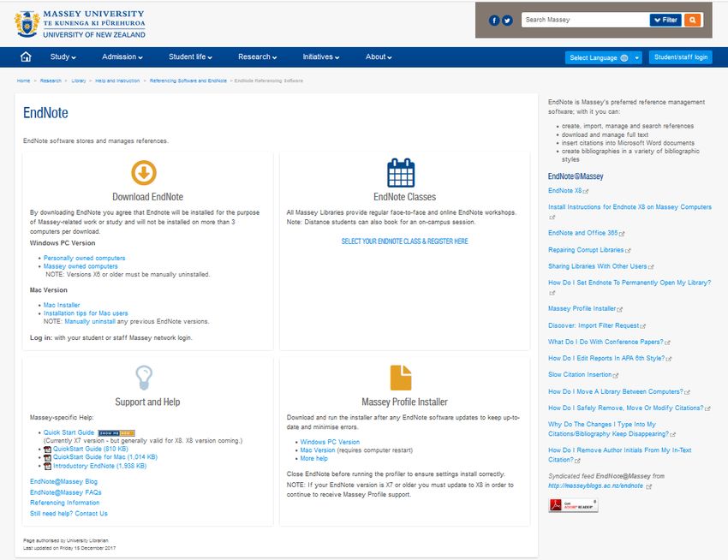
Task: Click the Massey University crest logo
Action: pos(27,24)
